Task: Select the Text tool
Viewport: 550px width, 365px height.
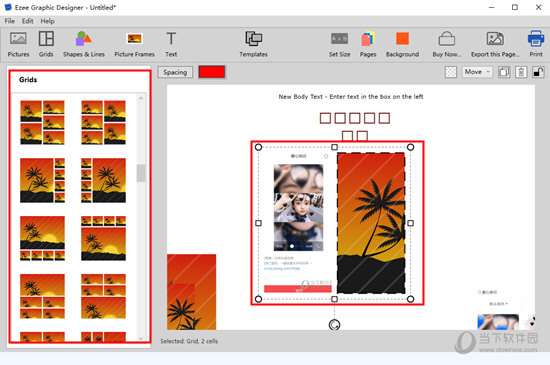Action: pyautogui.click(x=171, y=44)
